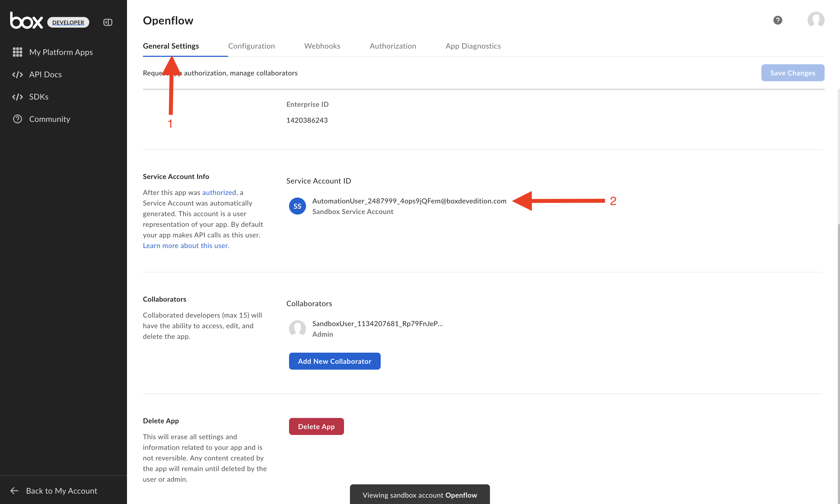Viewport: 840px width, 504px height.
Task: Open 'Learn more about this user' link
Action: point(186,246)
